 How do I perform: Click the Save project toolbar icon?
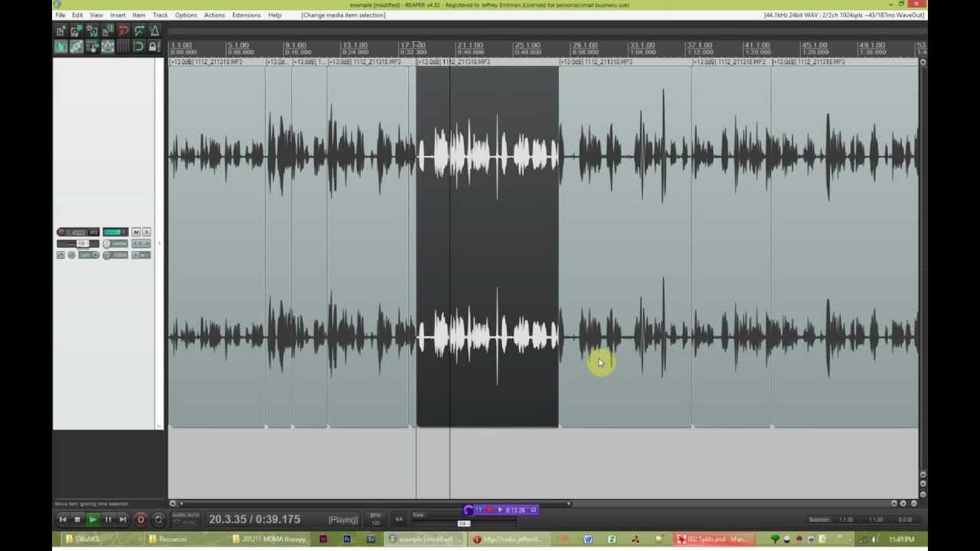tap(92, 31)
